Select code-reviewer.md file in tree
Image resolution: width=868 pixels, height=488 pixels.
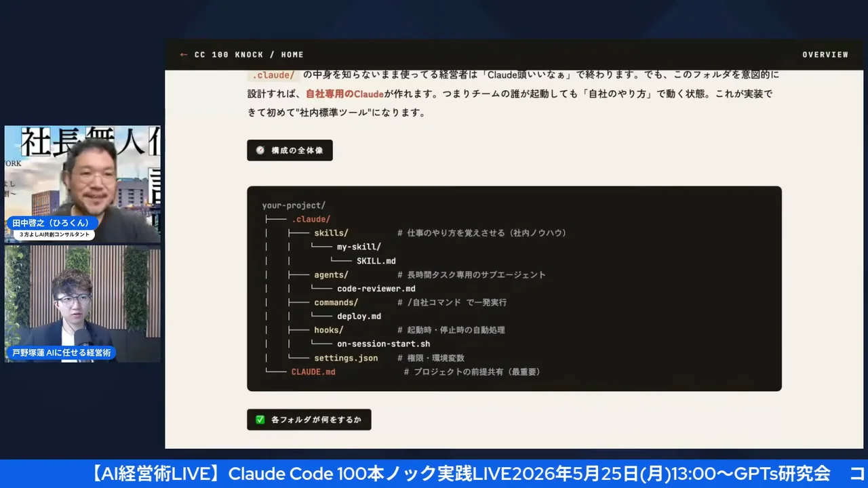(376, 289)
